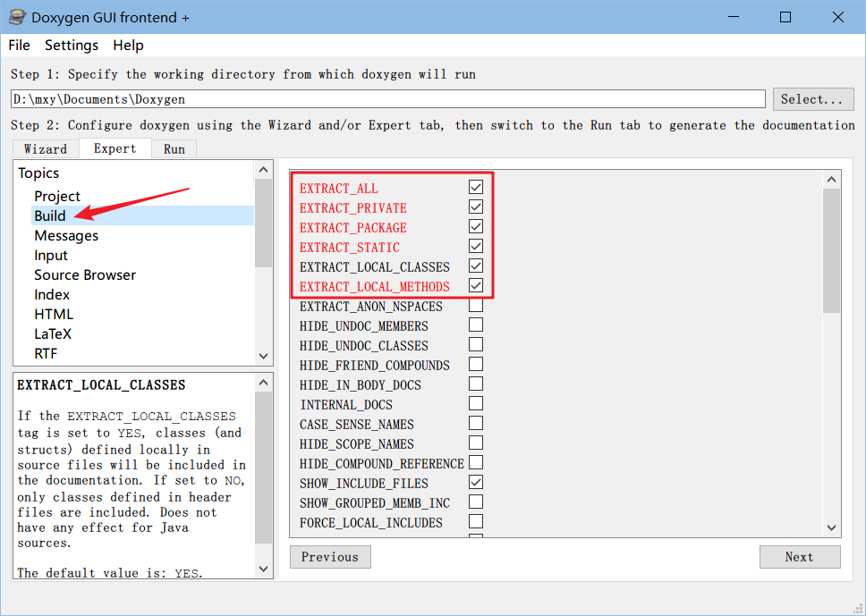
Task: Click the Select... directory button
Action: pos(811,98)
